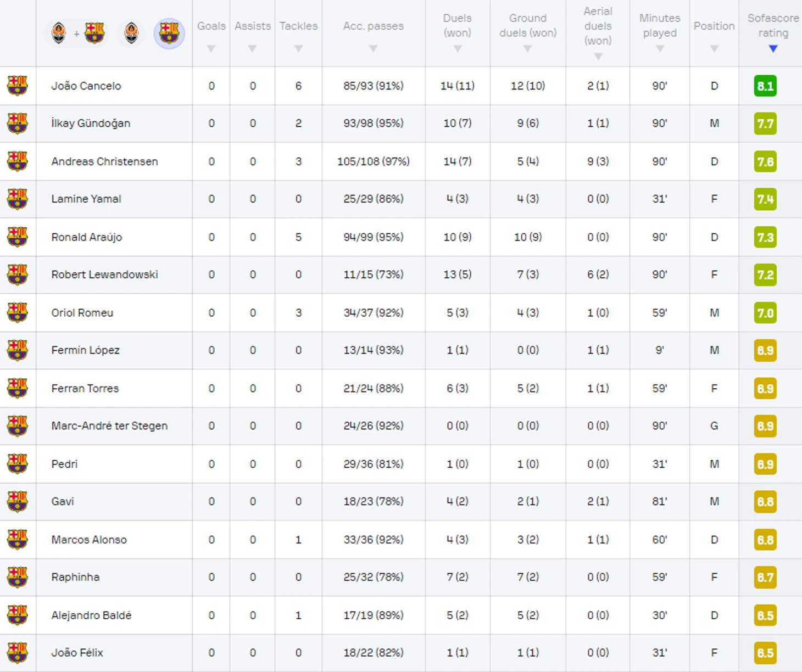
Task: Open Andreas Christensen's player page
Action: point(104,161)
